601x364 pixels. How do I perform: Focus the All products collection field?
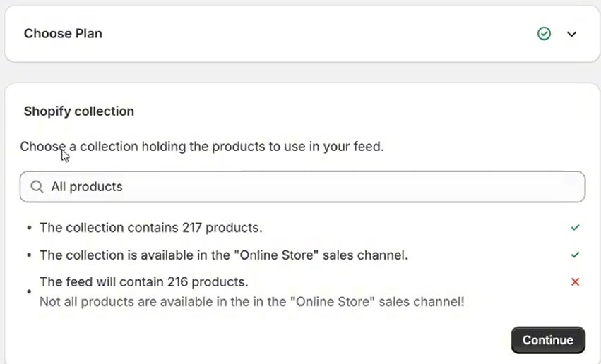point(212,187)
